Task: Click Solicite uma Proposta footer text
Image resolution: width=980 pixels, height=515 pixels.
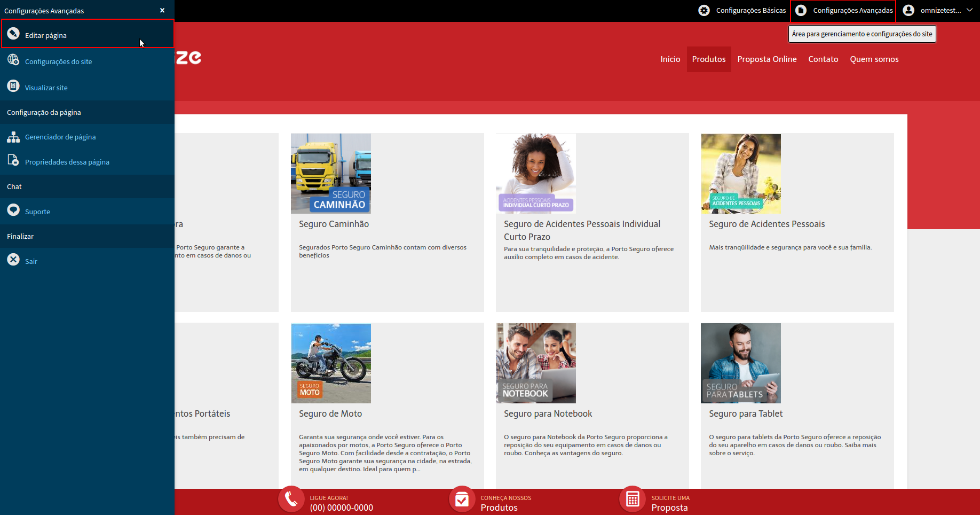Action: click(670, 503)
